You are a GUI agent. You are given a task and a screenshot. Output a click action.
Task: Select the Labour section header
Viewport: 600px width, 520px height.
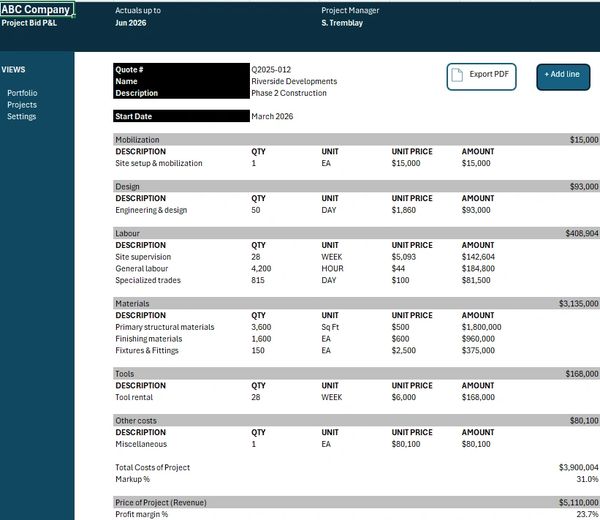356,233
